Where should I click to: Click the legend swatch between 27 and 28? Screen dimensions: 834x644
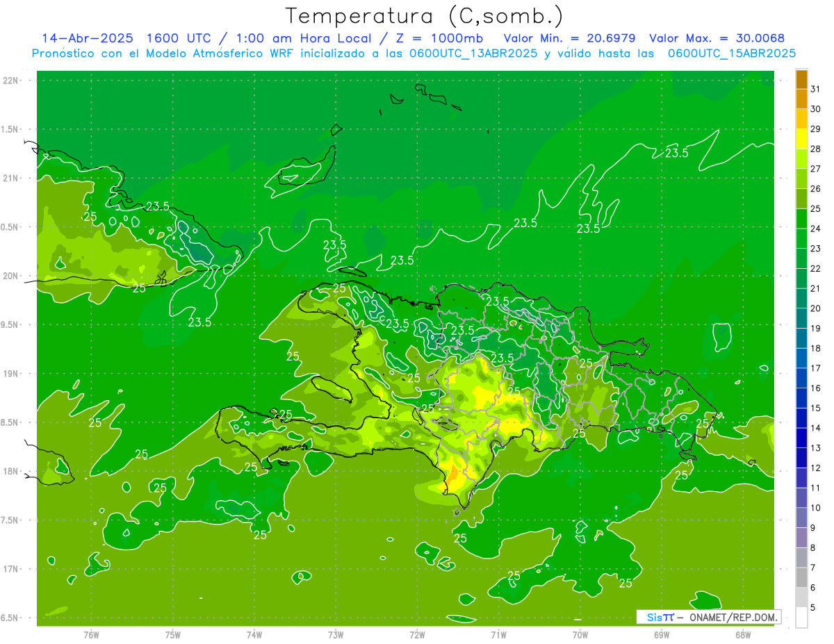coord(801,159)
